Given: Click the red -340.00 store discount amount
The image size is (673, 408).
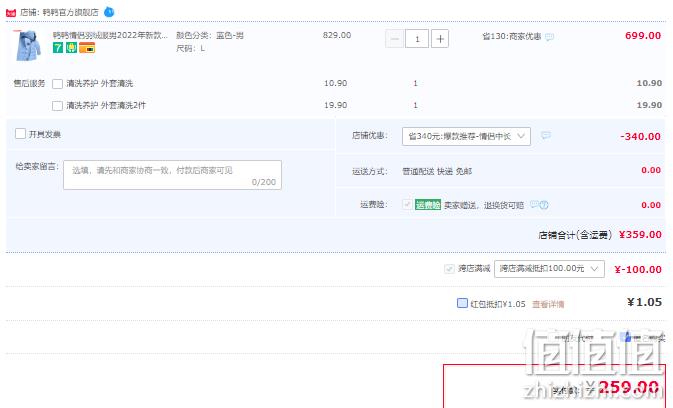Looking at the screenshot, I should tap(640, 136).
